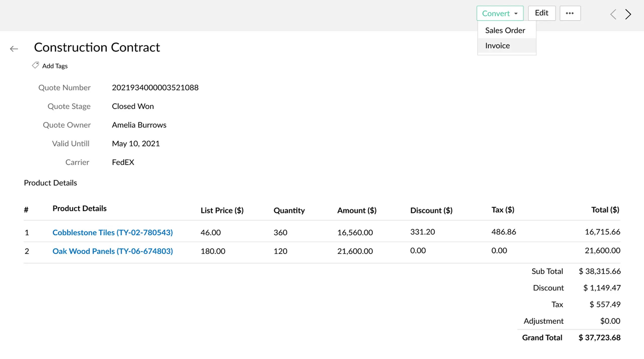The height and width of the screenshot is (359, 644).
Task: Click the Sub Total value $ 38,315.66
Action: click(x=600, y=271)
